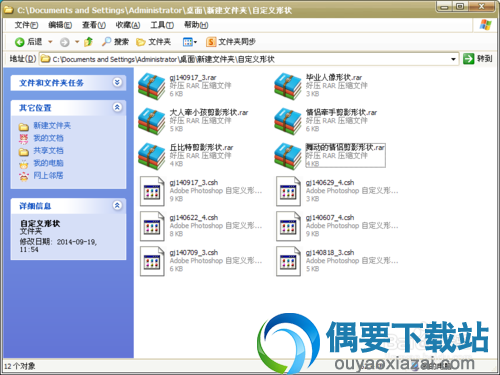Close the explorer window
Screen dimensions: 500x375
482,6
